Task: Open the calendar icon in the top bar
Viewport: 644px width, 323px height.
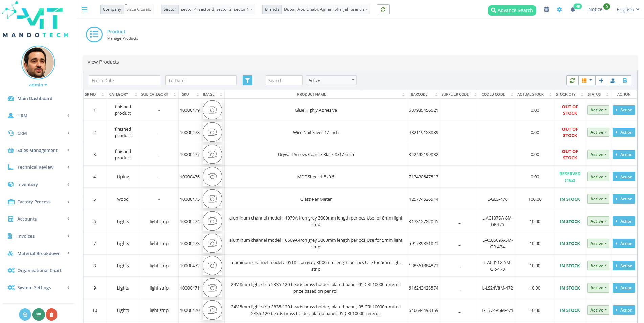Action: pyautogui.click(x=546, y=9)
